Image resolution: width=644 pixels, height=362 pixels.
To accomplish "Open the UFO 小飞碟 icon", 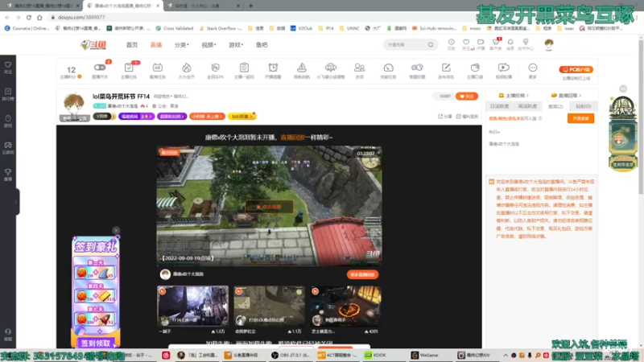I will (x=331, y=70).
